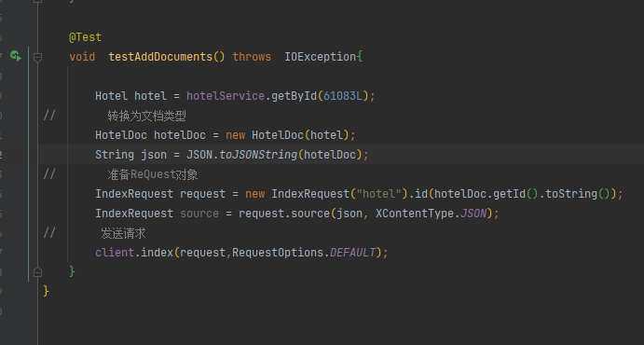Select RequestOptions.DEFAULT constant

[304, 253]
